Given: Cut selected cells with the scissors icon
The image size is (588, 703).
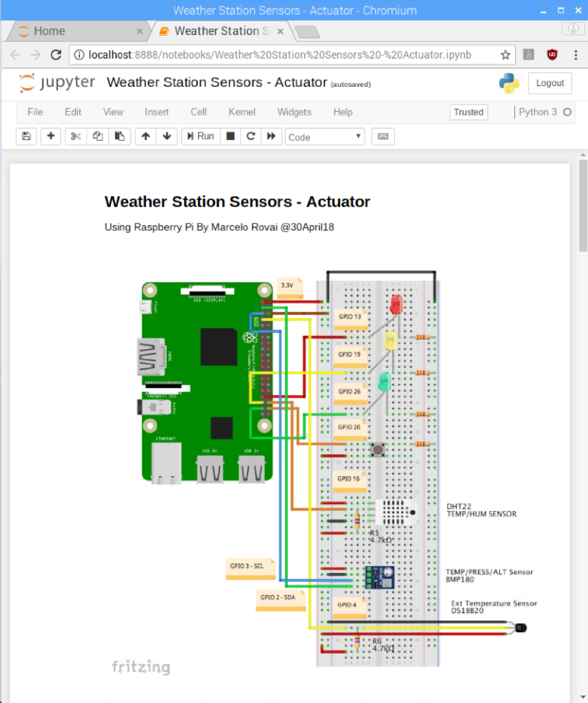Looking at the screenshot, I should (76, 136).
